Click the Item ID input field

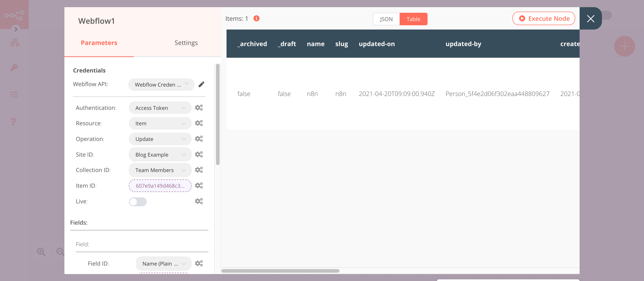tap(160, 185)
